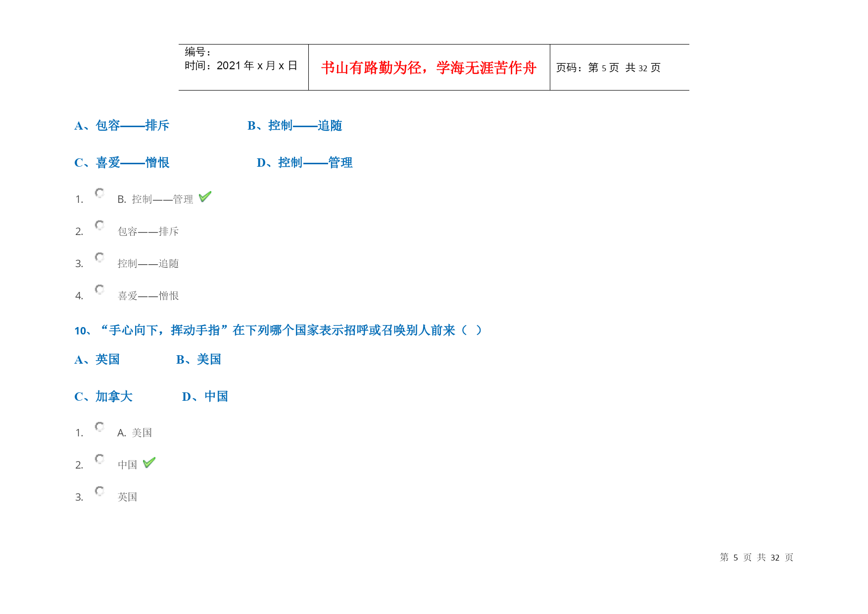Click the red slogan 书山有路勤为径 in header
The image size is (868, 614).
(x=429, y=68)
